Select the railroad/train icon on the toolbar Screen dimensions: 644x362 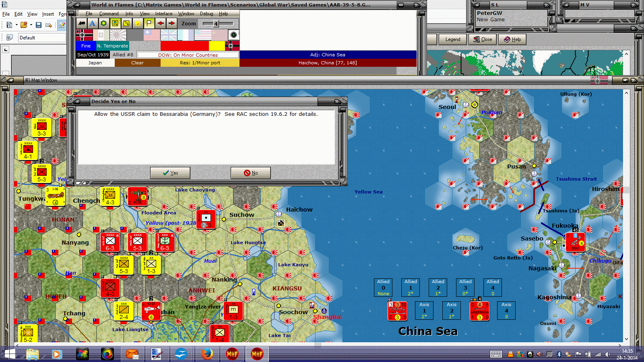click(x=82, y=24)
